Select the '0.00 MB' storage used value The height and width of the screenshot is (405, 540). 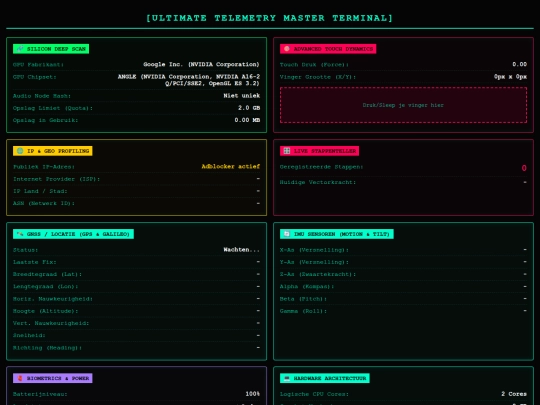pos(247,120)
